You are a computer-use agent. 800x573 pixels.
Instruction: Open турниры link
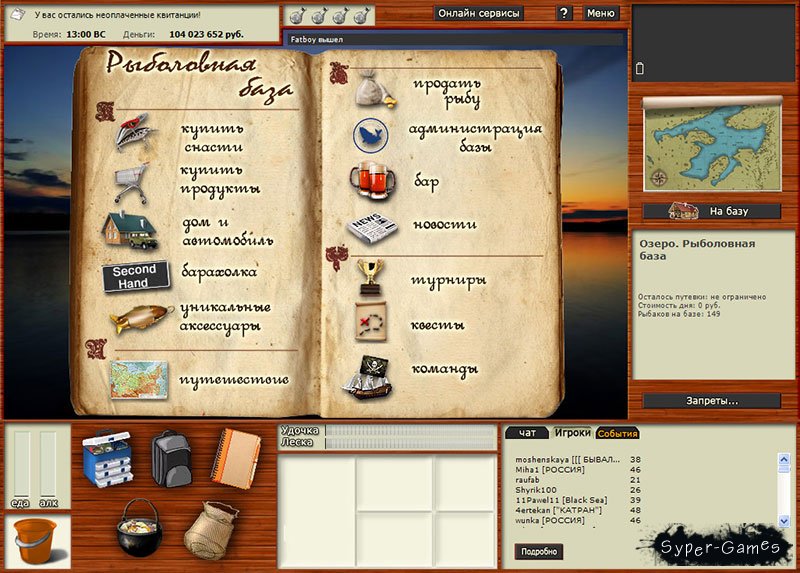pyautogui.click(x=449, y=281)
